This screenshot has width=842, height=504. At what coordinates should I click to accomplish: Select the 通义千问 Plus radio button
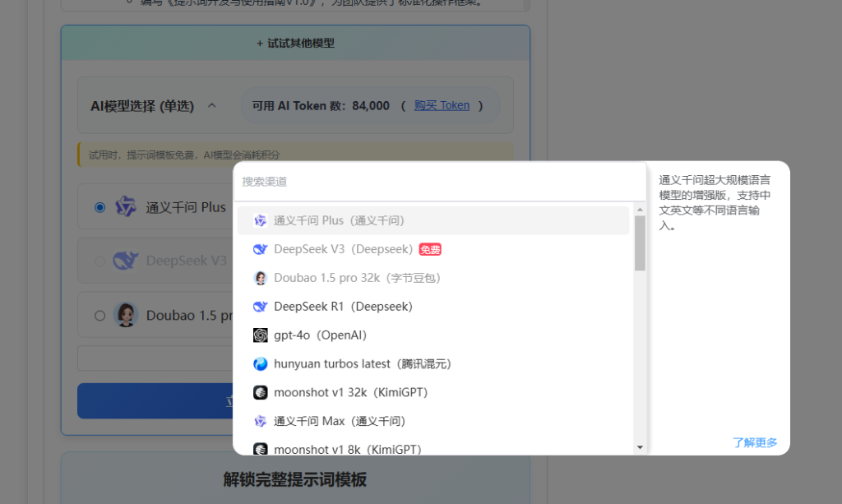[100, 207]
